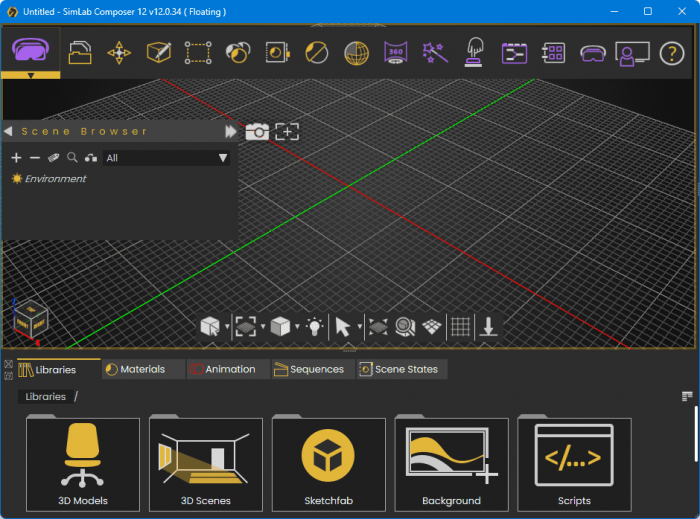Switch to the Materials tab

[x=142, y=369]
